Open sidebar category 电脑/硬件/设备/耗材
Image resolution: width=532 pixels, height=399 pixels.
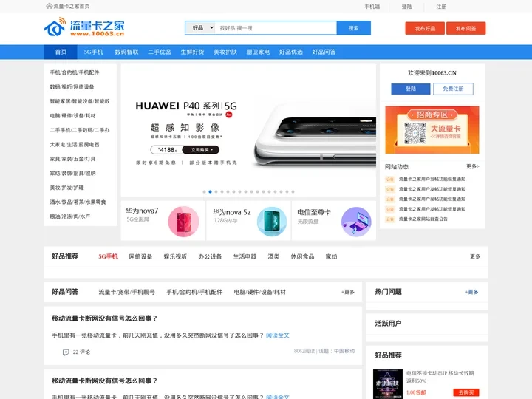72,116
